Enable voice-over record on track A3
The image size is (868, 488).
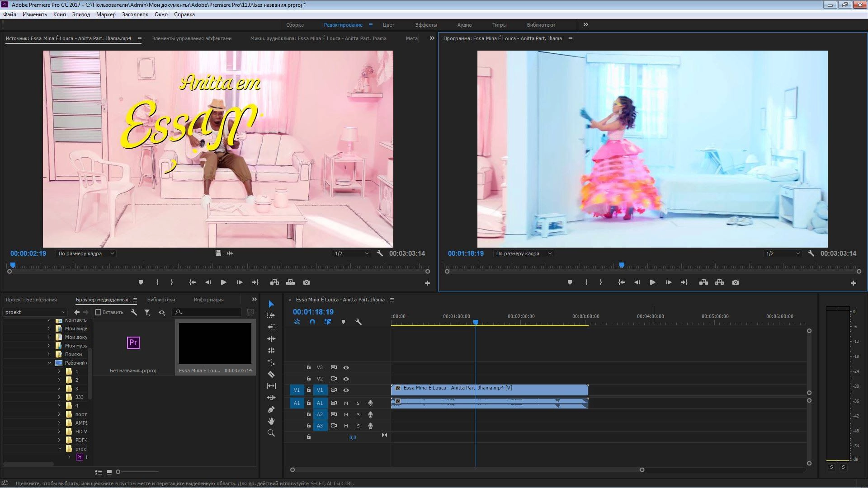click(371, 426)
